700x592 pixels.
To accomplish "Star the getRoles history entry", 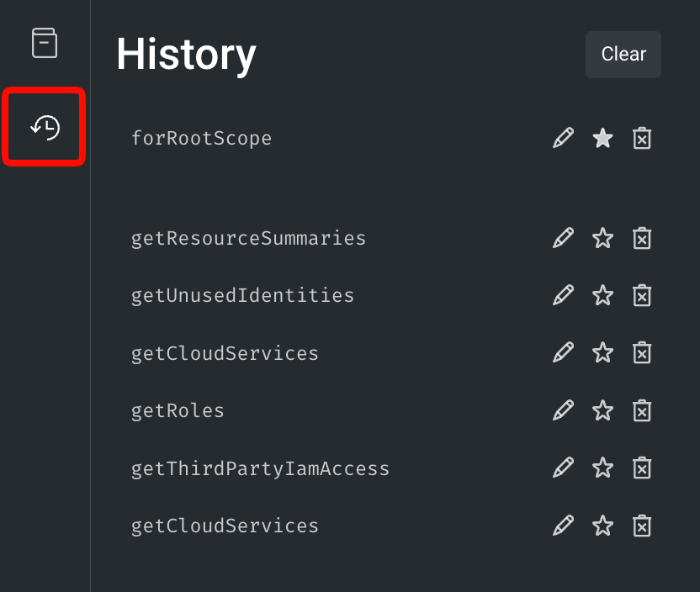I will coord(602,410).
